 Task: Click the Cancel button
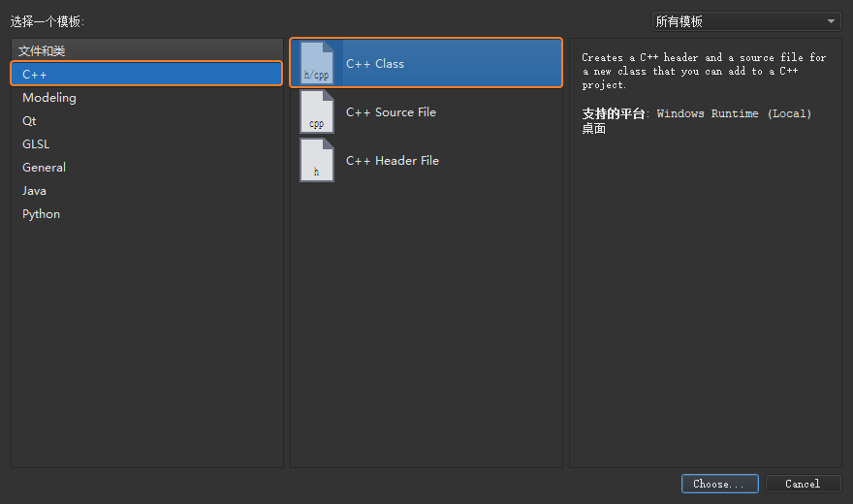803,484
